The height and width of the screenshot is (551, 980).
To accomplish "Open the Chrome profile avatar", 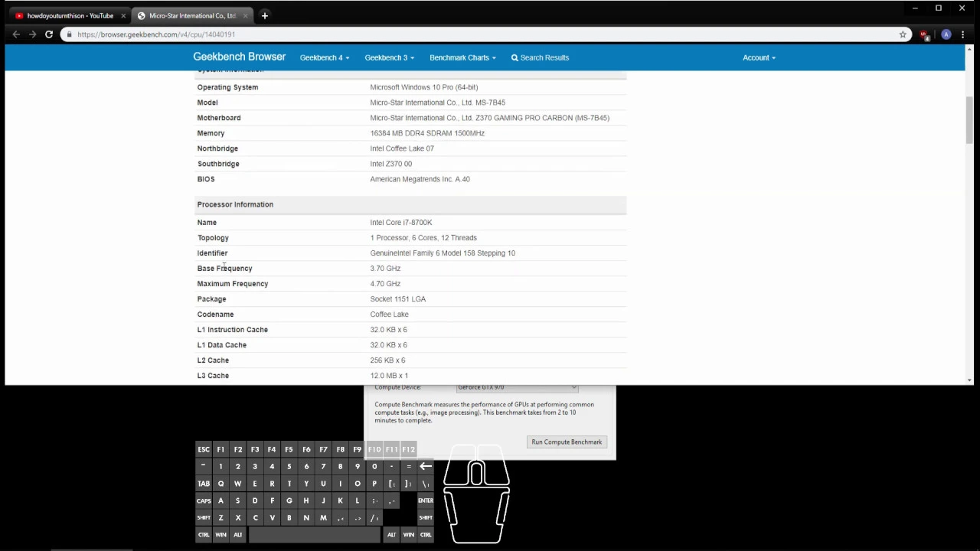I will [946, 34].
